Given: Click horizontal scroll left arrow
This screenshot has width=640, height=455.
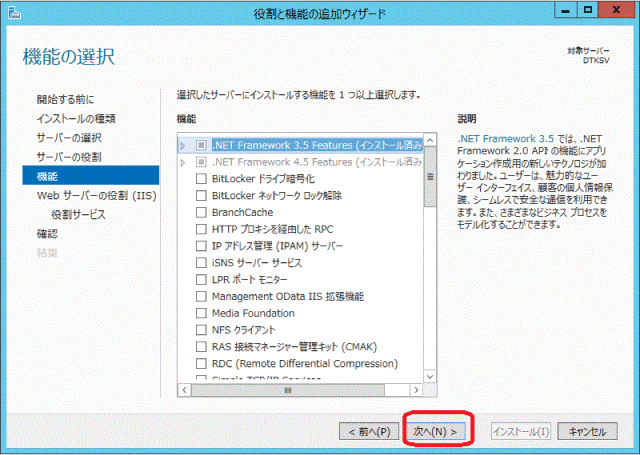Looking at the screenshot, I should coord(184,390).
